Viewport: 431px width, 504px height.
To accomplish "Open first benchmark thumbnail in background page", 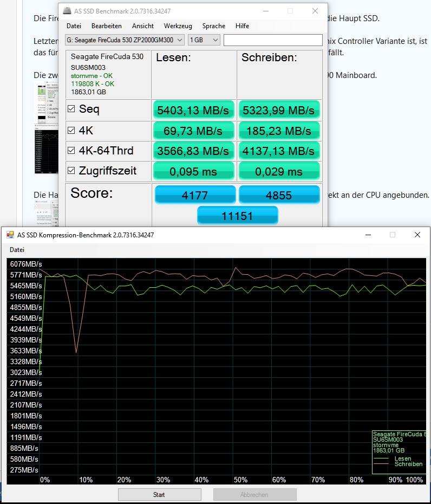I will coord(47,101).
